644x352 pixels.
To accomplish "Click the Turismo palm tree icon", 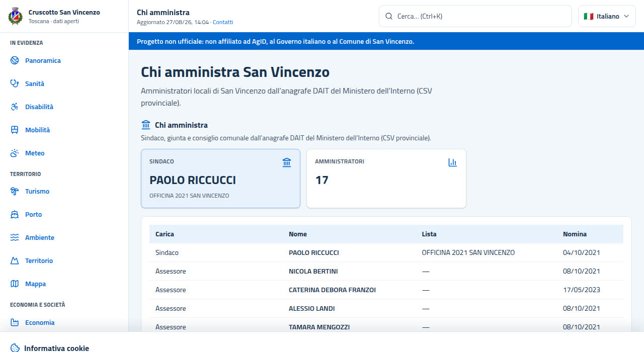I will point(15,192).
